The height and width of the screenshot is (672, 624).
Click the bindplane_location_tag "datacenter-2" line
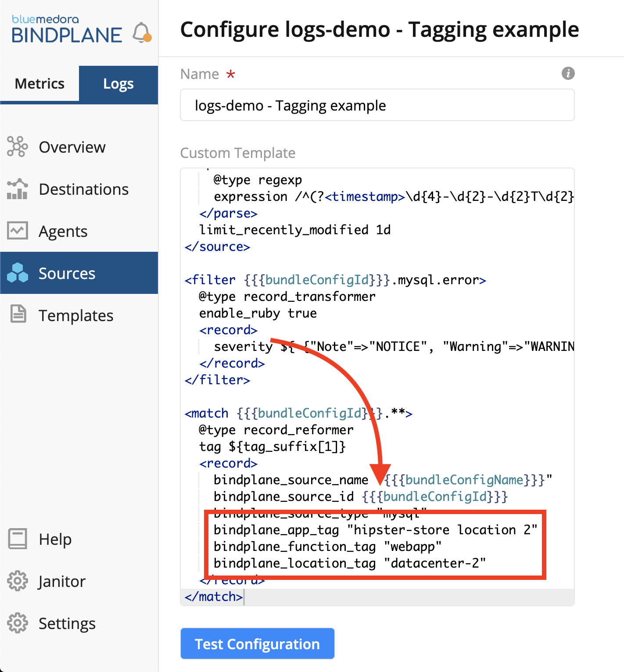(x=350, y=564)
